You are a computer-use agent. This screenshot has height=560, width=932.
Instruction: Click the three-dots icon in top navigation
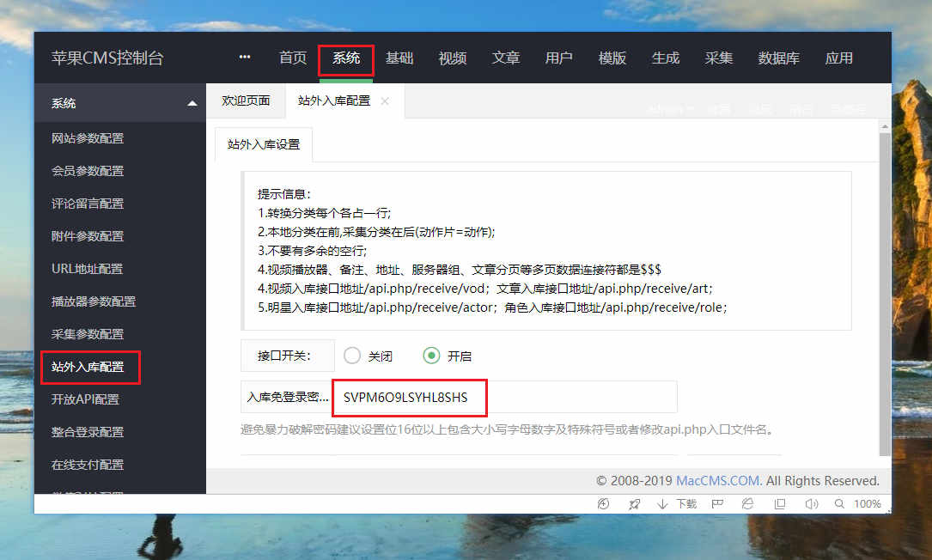tap(245, 58)
